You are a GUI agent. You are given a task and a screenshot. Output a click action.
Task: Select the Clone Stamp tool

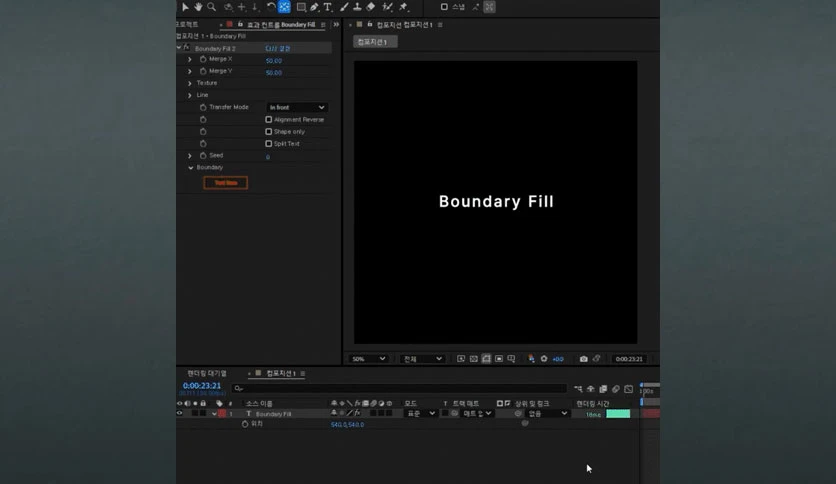(357, 7)
